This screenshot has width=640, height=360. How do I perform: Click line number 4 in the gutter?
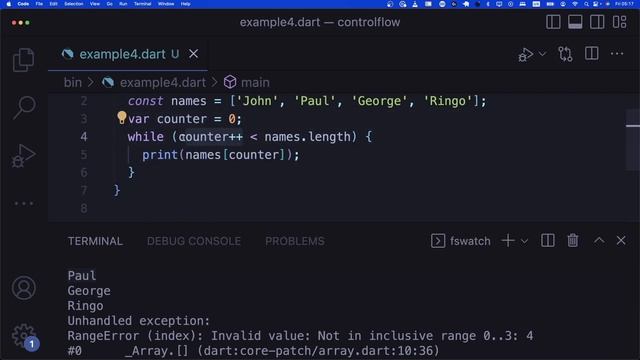[84, 137]
